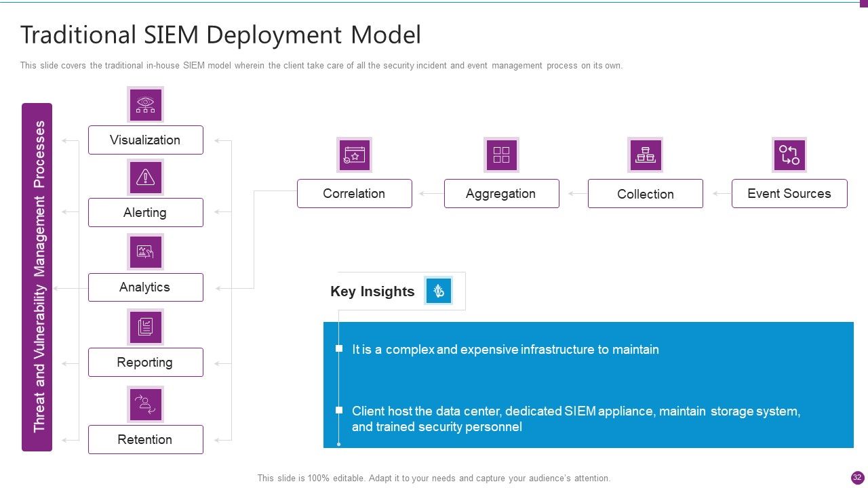Click the Correlation calendar-star icon
The width and height of the screenshot is (868, 488).
pos(355,155)
